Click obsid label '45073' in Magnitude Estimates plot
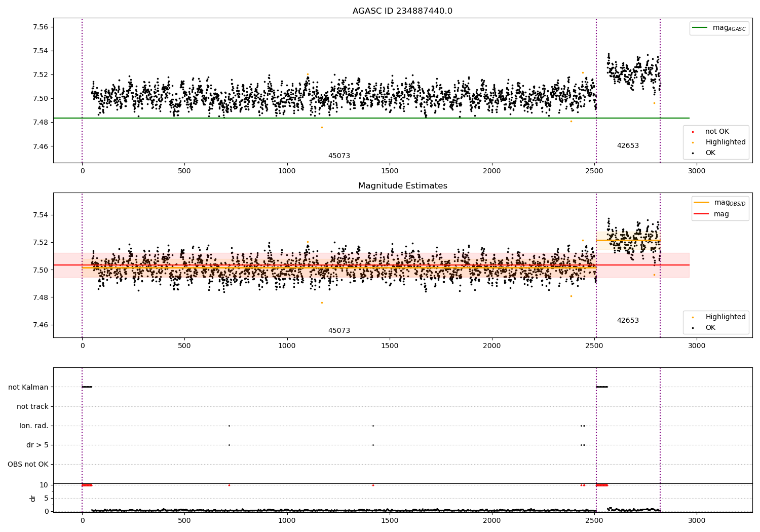The image size is (760, 532). [x=339, y=331]
